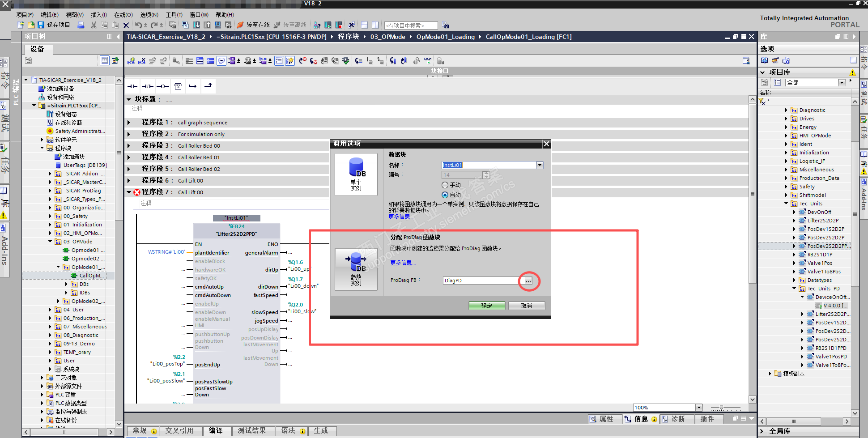Click the start CPU icon in main toolbar
This screenshot has width=868, height=438.
click(x=328, y=25)
